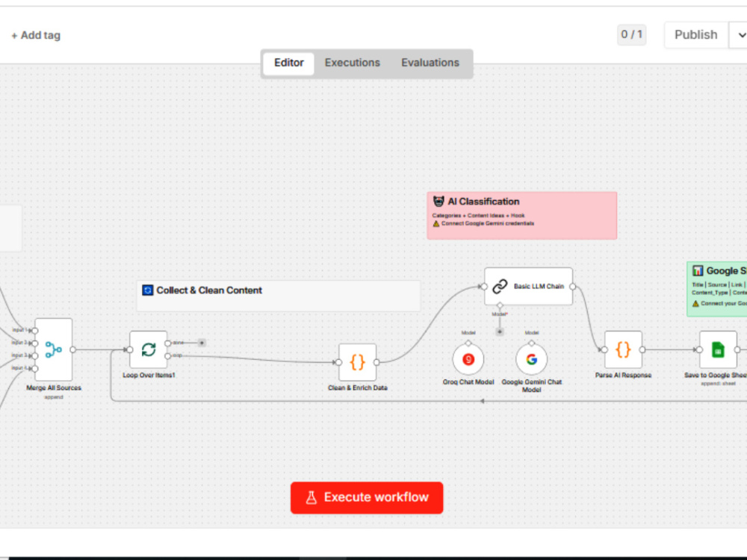Viewport: 747px width, 560px height.
Task: Switch to the Evaluations tab
Action: pyautogui.click(x=430, y=63)
